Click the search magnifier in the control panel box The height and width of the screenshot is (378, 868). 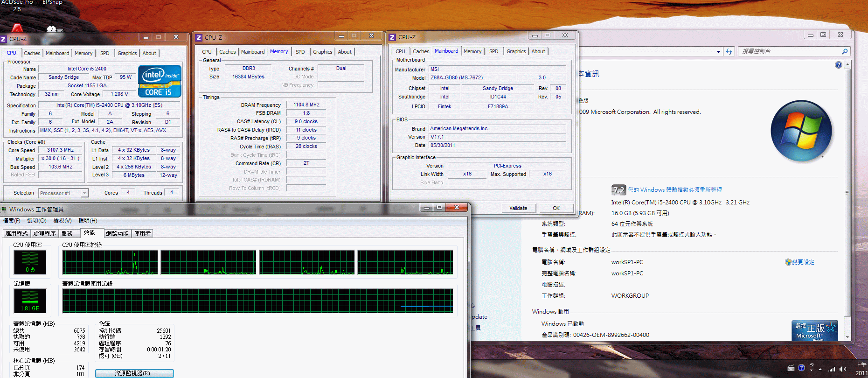(845, 51)
